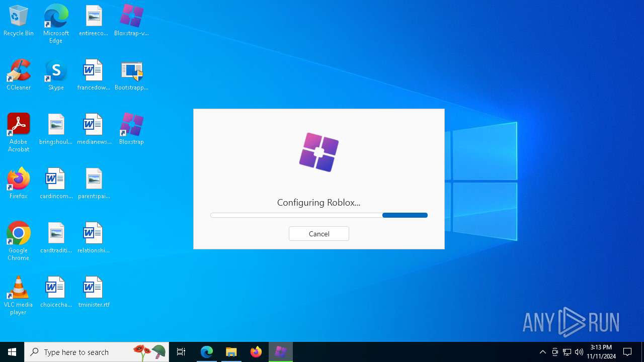This screenshot has width=644, height=362.
Task: Select the francedow... Word document
Action: pos(94,75)
